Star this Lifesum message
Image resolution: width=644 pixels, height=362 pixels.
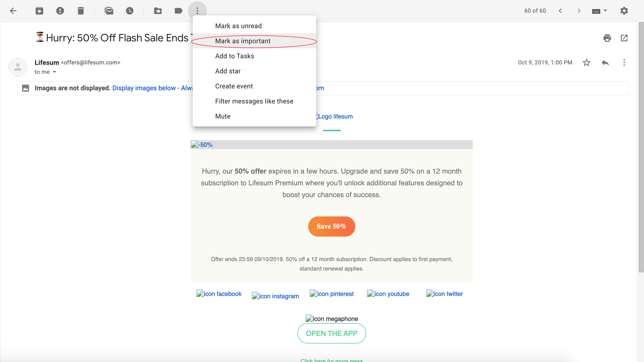[x=587, y=63]
